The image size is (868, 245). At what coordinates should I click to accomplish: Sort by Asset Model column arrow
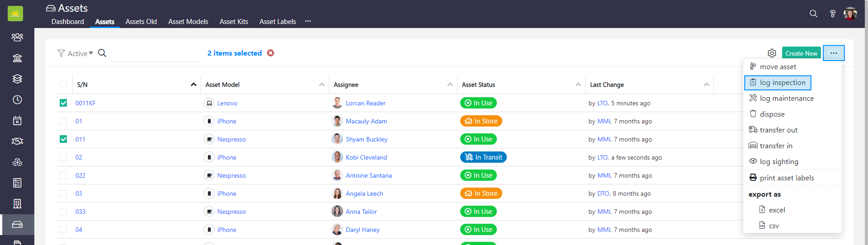coord(321,85)
